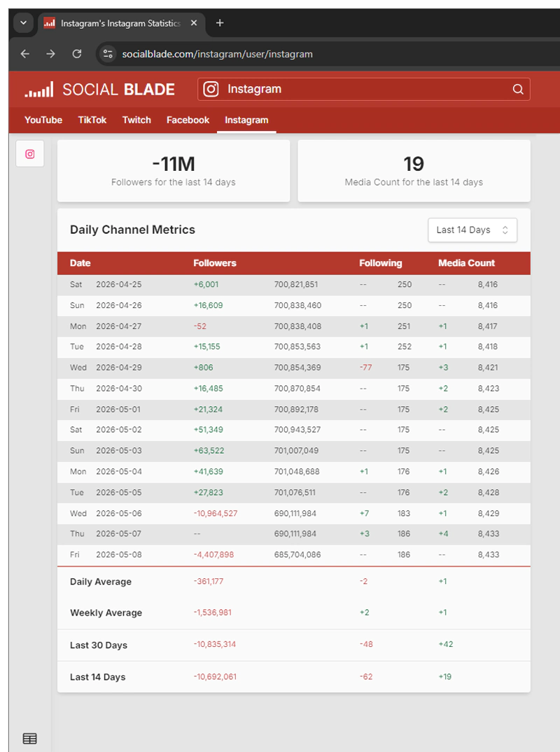The width and height of the screenshot is (560, 752).
Task: Click the pink Instagram sidebar icon
Action: [29, 154]
